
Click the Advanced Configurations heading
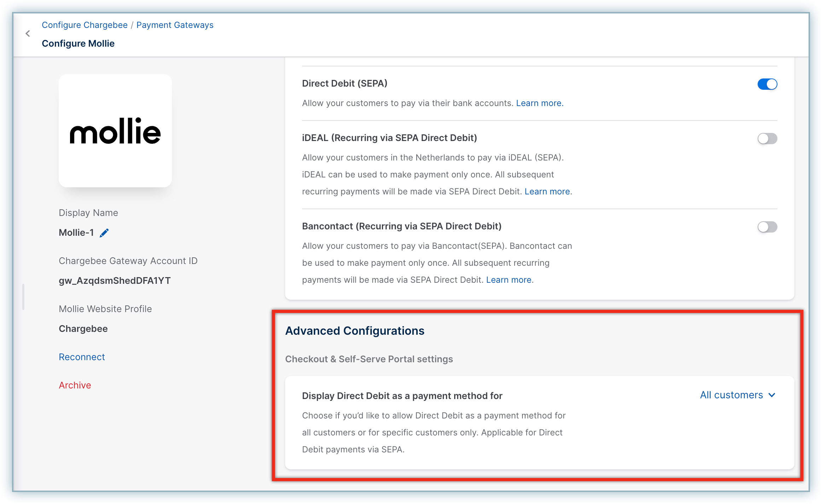coord(354,331)
